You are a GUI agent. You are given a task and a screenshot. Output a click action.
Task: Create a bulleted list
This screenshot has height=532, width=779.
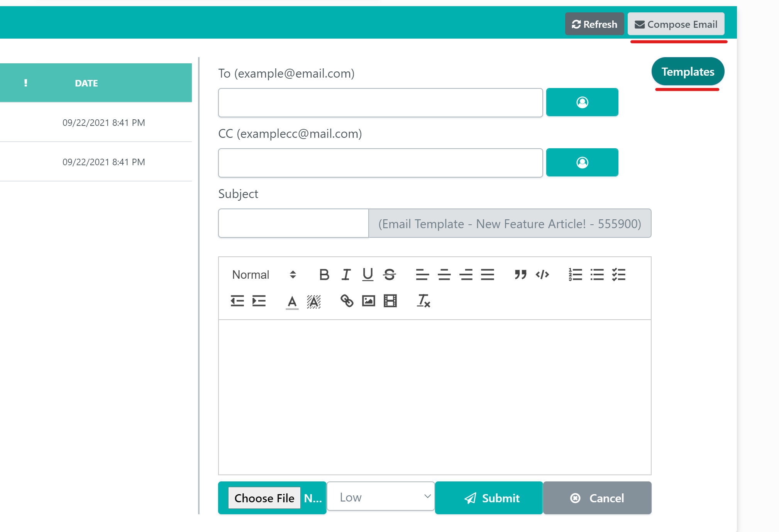[x=597, y=274]
